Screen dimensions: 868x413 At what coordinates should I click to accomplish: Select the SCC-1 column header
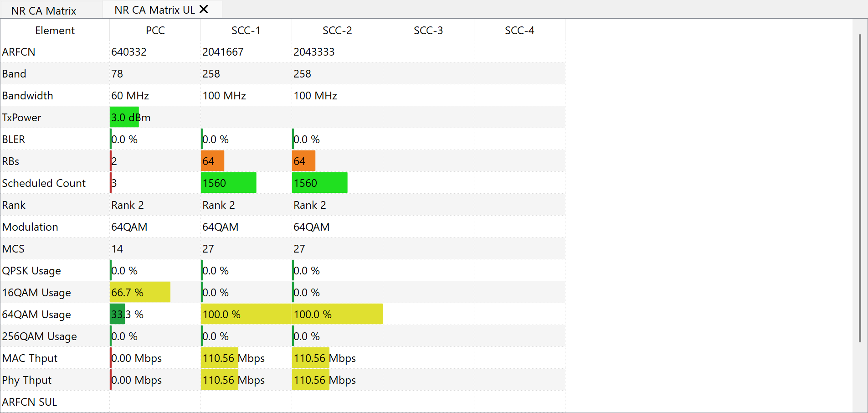click(x=246, y=31)
